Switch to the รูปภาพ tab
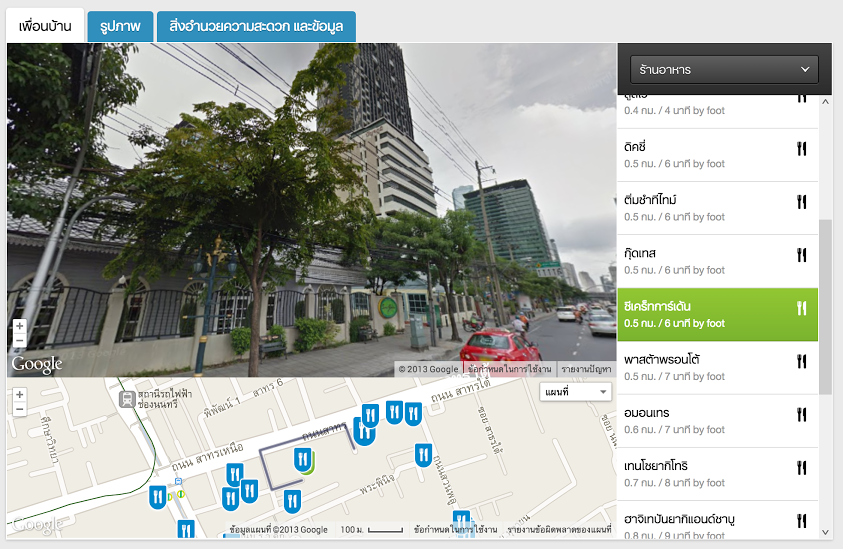Screen dimensions: 843x549 120,27
